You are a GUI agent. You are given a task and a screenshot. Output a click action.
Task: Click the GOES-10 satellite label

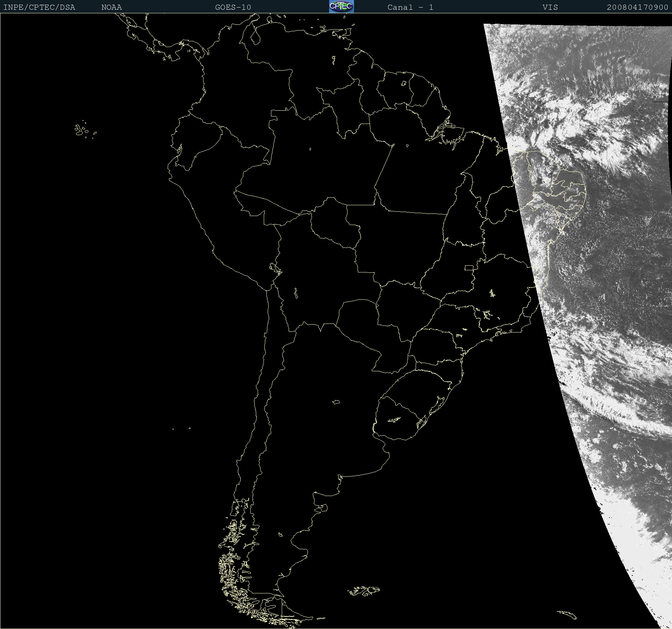233,7
